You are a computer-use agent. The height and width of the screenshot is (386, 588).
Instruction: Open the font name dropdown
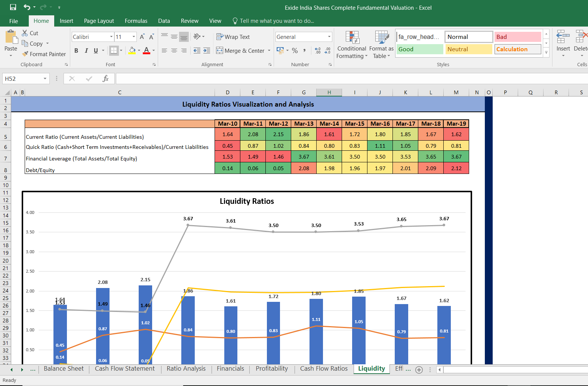(x=111, y=37)
